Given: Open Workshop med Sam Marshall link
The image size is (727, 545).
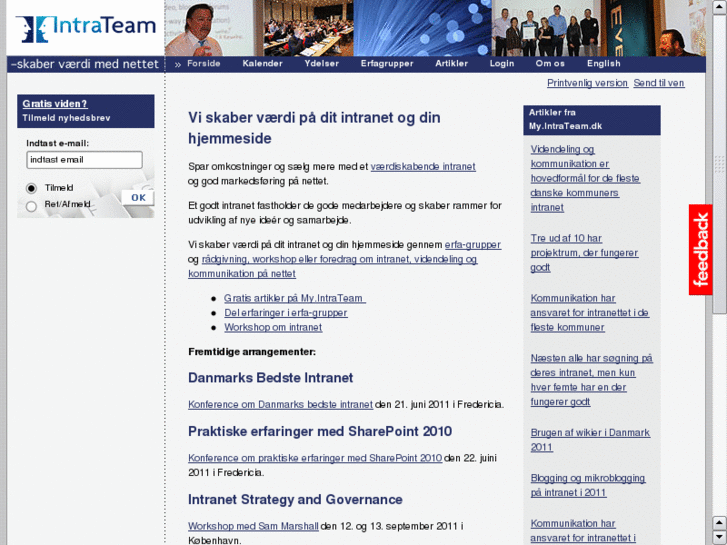Looking at the screenshot, I should [x=254, y=526].
